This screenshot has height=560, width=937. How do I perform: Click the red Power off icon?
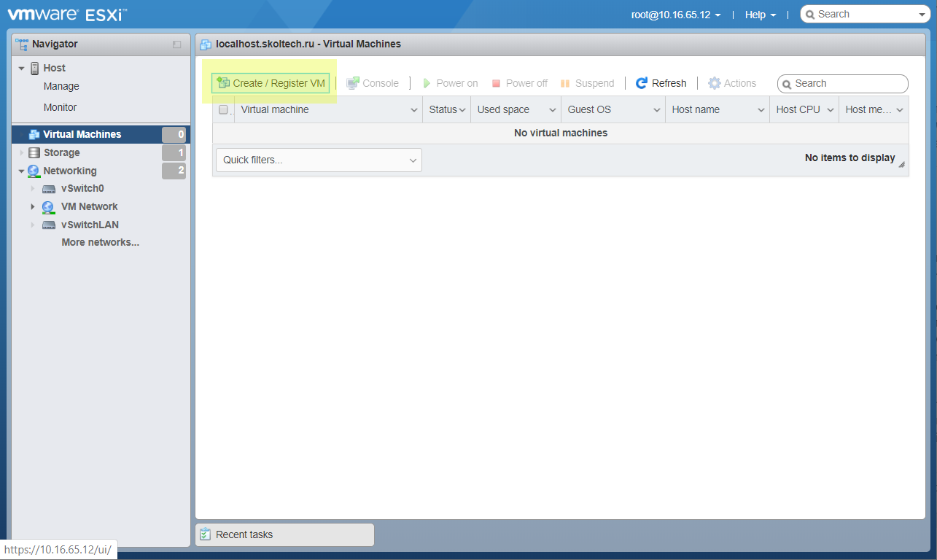[496, 83]
